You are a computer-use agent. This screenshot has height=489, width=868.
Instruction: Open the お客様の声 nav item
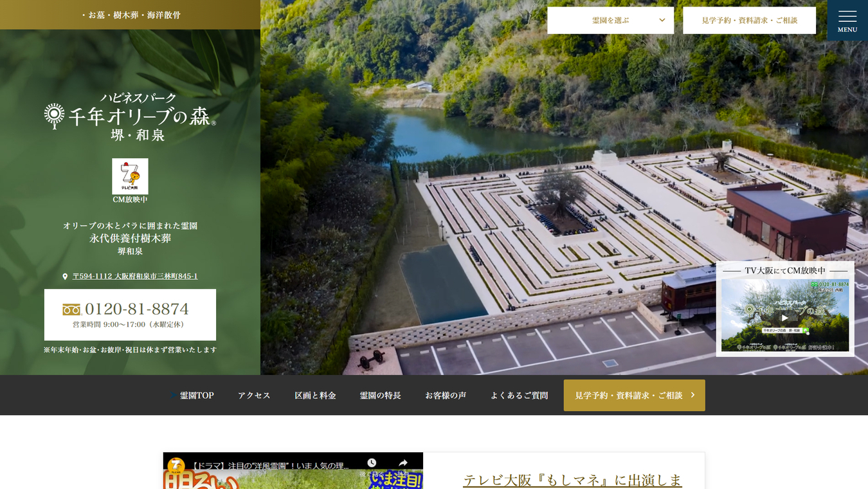pyautogui.click(x=446, y=395)
